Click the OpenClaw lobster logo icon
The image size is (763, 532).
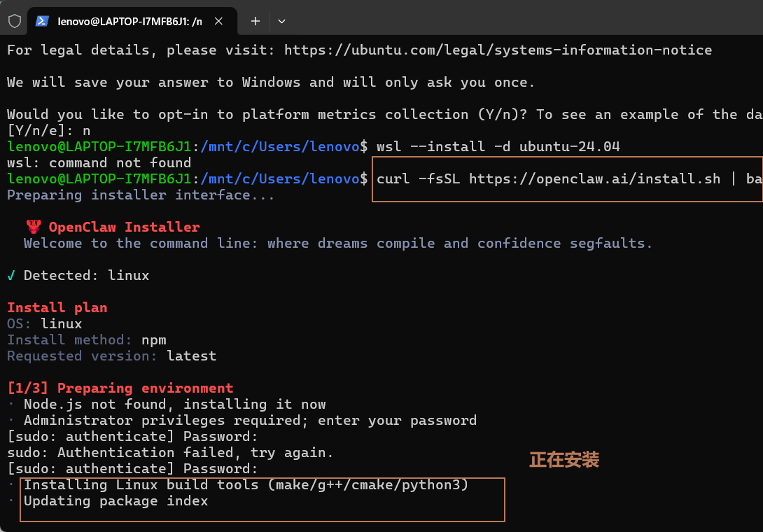pyautogui.click(x=34, y=227)
